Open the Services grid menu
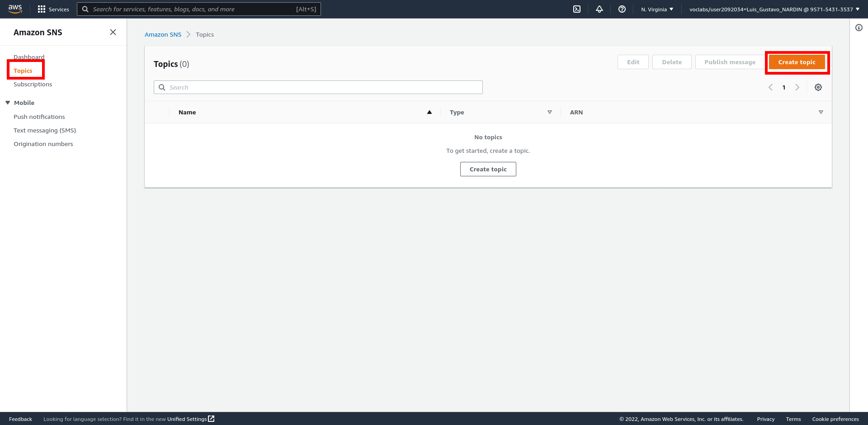868x425 pixels. tap(53, 9)
